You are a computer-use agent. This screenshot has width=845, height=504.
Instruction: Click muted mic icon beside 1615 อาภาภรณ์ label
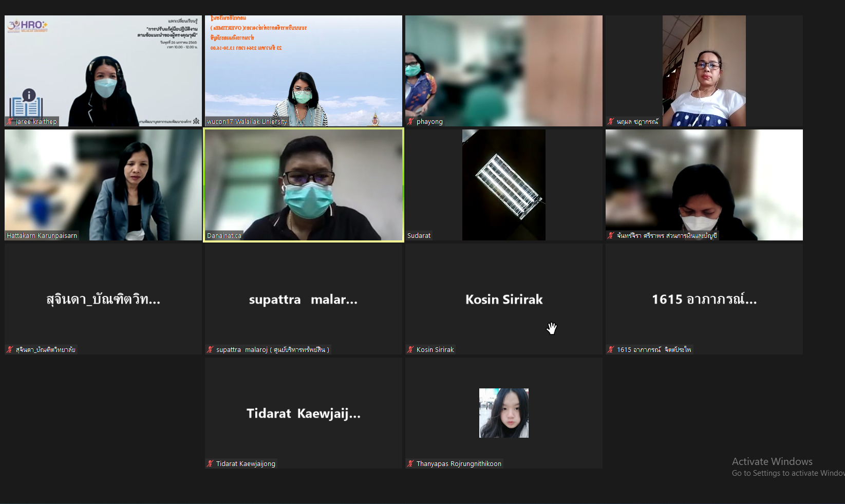[x=611, y=350]
